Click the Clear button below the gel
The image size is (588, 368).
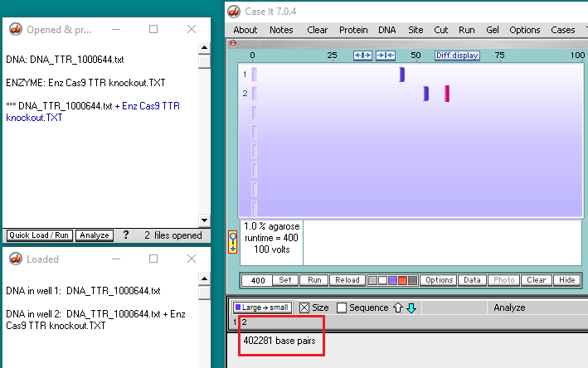click(537, 280)
